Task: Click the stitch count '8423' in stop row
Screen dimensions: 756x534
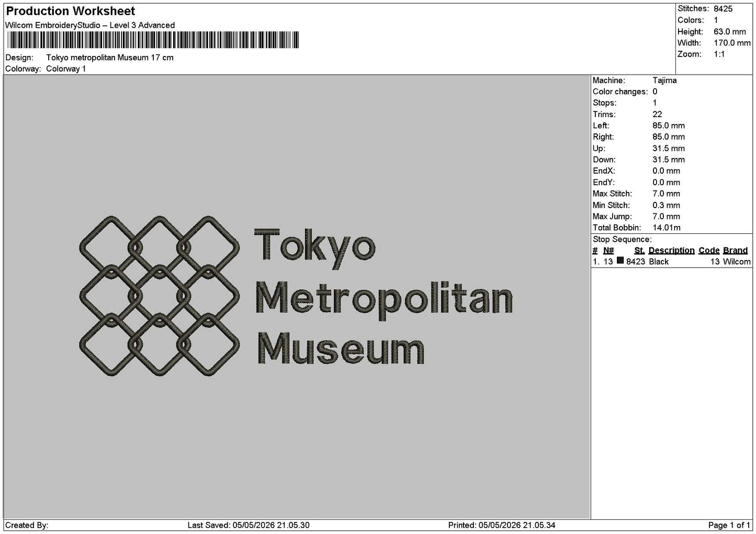Action: click(x=636, y=262)
